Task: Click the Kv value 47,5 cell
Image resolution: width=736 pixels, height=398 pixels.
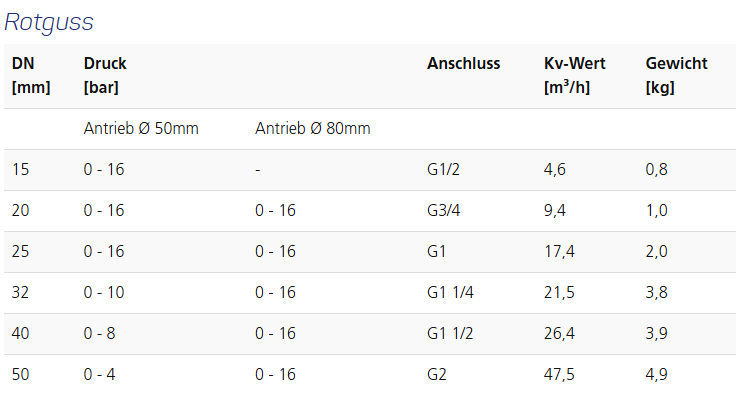Action: [x=559, y=375]
